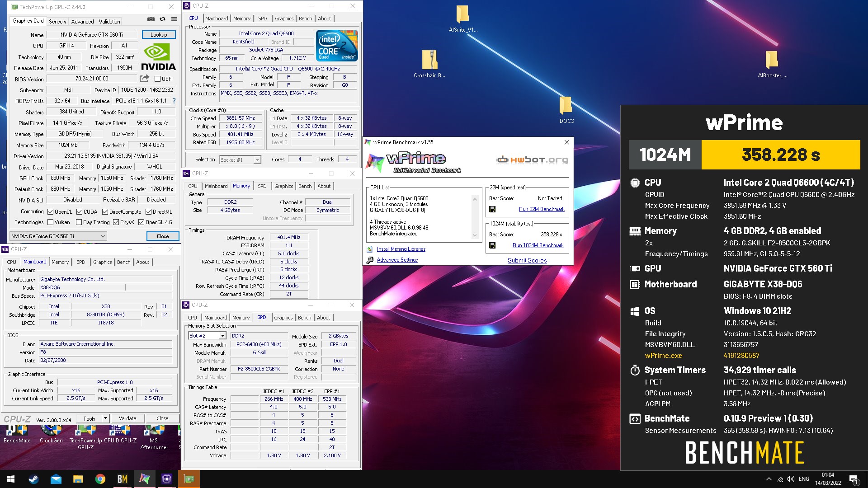868x488 pixels.
Task: Click the GPU-Z refresh icon
Action: pos(163,19)
